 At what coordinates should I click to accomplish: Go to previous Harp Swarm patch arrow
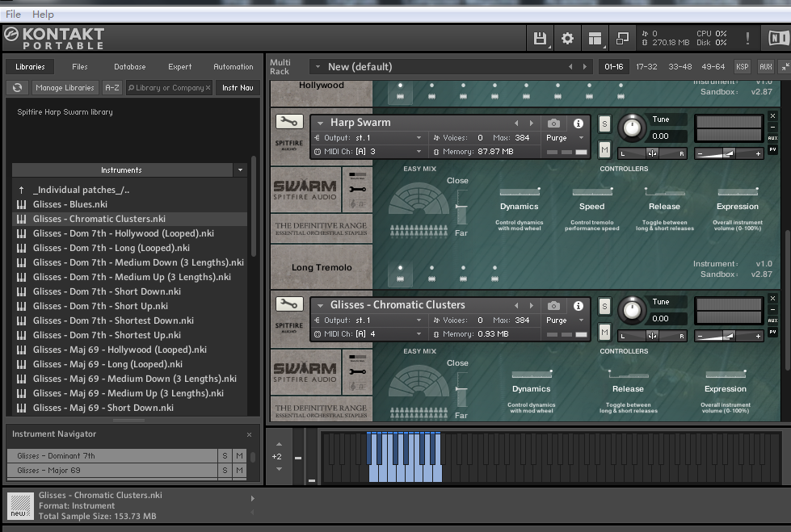point(516,123)
